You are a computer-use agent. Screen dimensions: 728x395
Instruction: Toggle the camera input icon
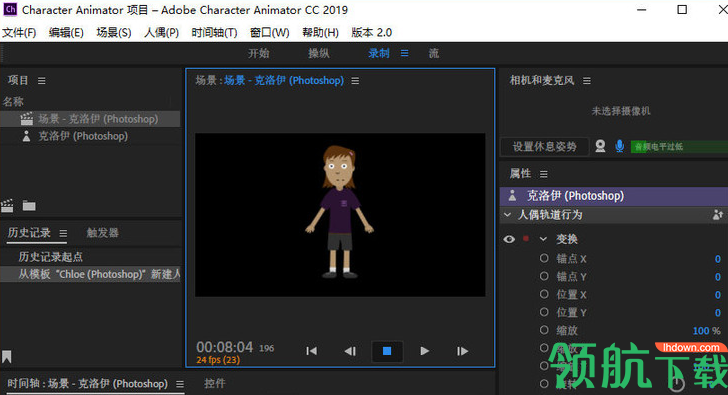click(x=600, y=146)
